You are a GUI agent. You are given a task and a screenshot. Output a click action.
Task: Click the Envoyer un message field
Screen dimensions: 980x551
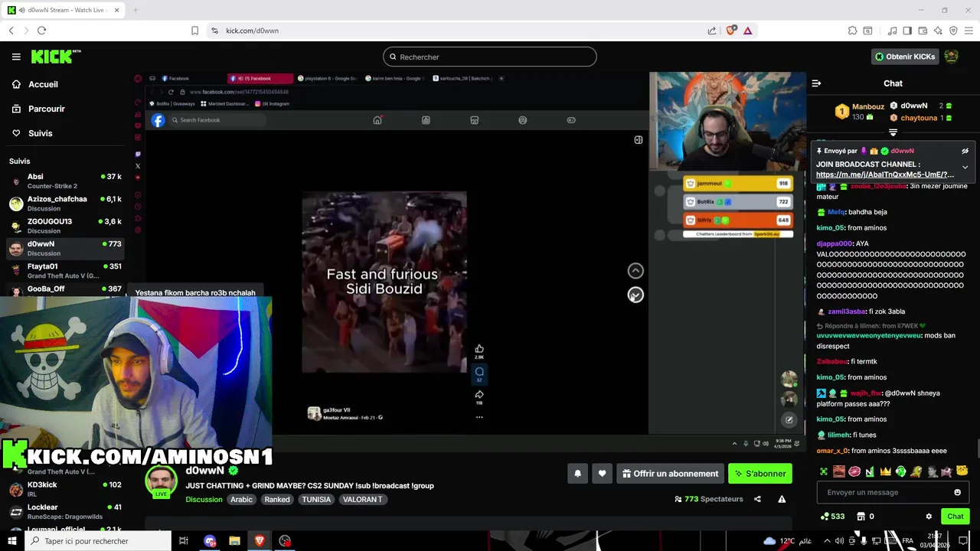click(x=884, y=492)
